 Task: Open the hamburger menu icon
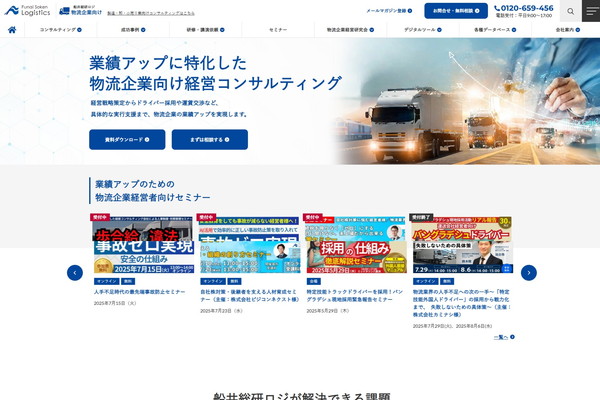[591, 11]
